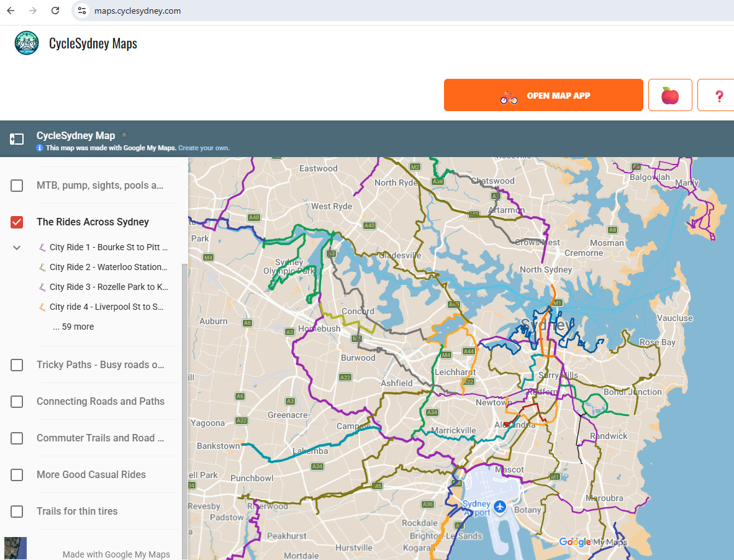Reload the page with the refresh icon
Screen dimensions: 734x560
click(x=55, y=11)
